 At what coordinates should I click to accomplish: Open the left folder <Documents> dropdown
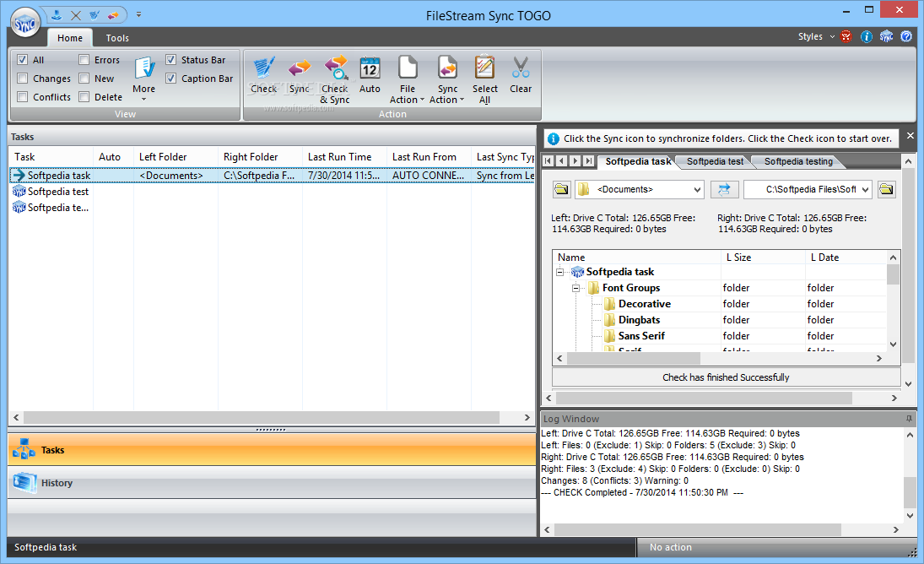(697, 189)
